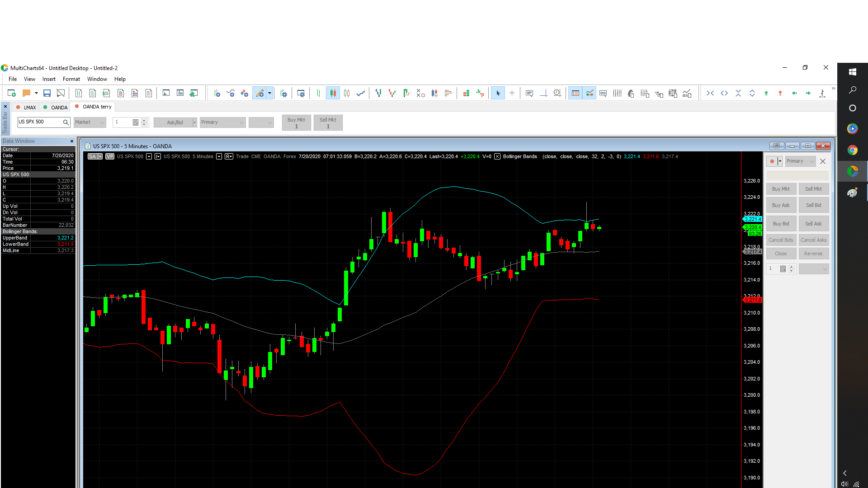The height and width of the screenshot is (488, 868).
Task: Click the calculator icon in the quantity field
Action: click(x=135, y=122)
